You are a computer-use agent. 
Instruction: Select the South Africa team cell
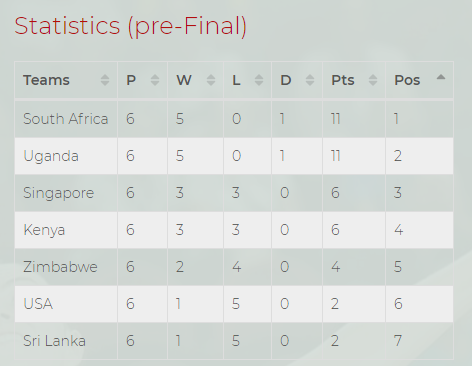pos(66,119)
